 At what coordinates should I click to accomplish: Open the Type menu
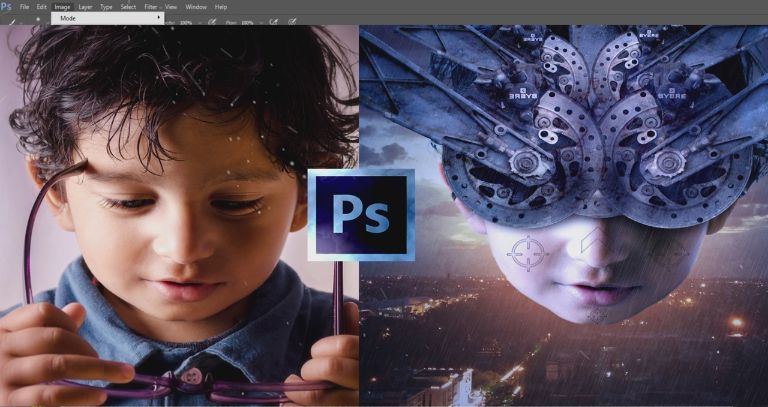coord(106,7)
